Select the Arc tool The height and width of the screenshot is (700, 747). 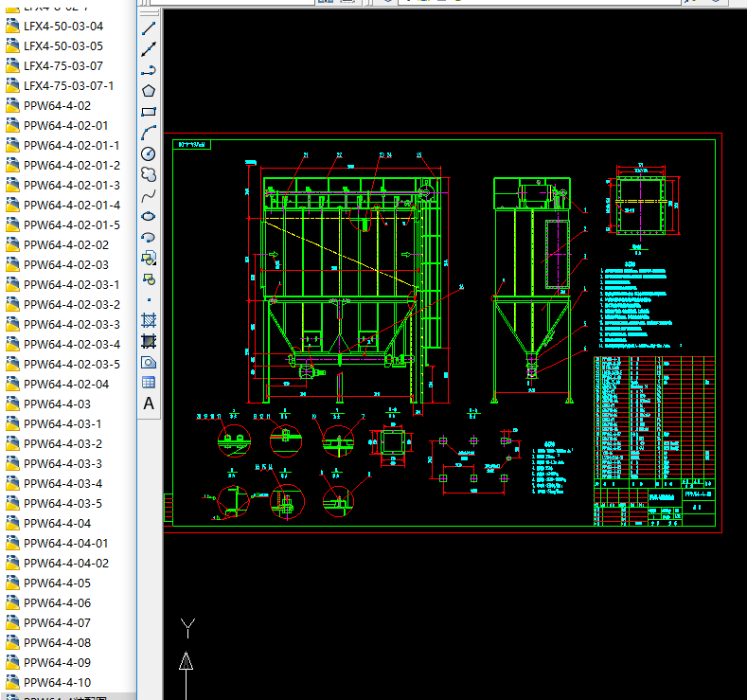pyautogui.click(x=149, y=133)
